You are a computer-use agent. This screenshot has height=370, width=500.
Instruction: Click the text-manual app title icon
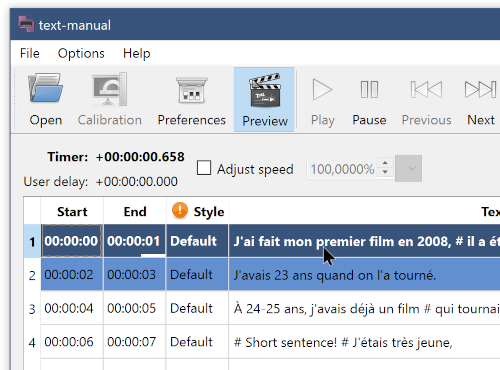coord(26,24)
